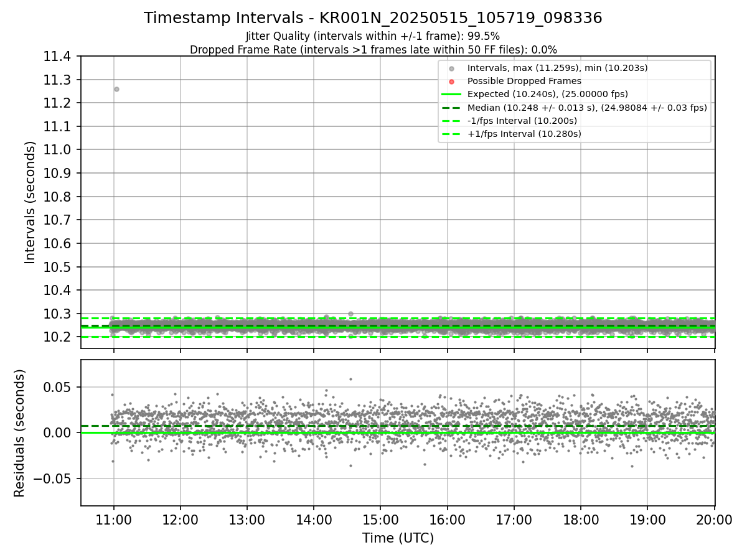Click the legend entry Intervals max 11.259s
Viewport: 747px width, 560px height.
(x=557, y=68)
